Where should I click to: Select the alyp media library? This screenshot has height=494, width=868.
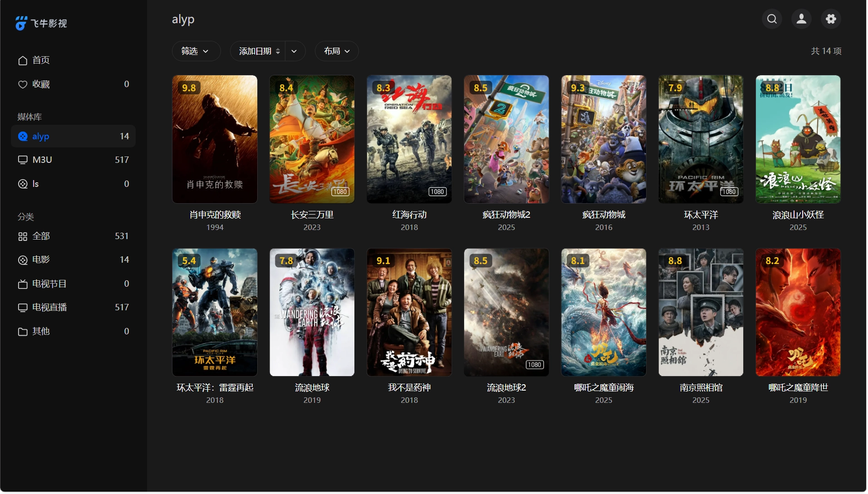pyautogui.click(x=74, y=137)
